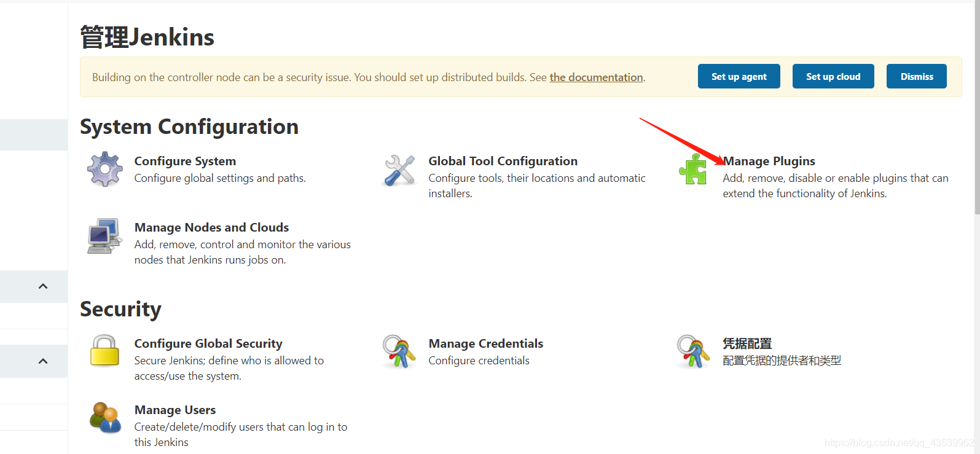This screenshot has height=454, width=980.
Task: Click the Global Tool Configuration tools icon
Action: 399,170
